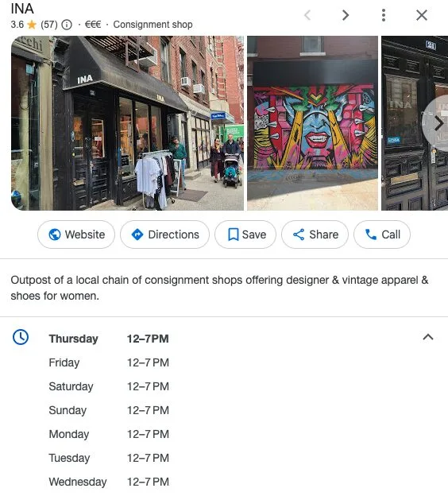
Task: Advance the photo carousel with right arrow
Action: 438,123
